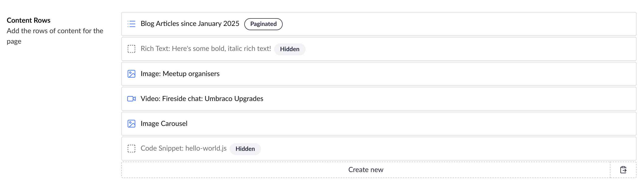The height and width of the screenshot is (186, 644).
Task: Click the image icon beside Image Carousel
Action: coord(131,123)
